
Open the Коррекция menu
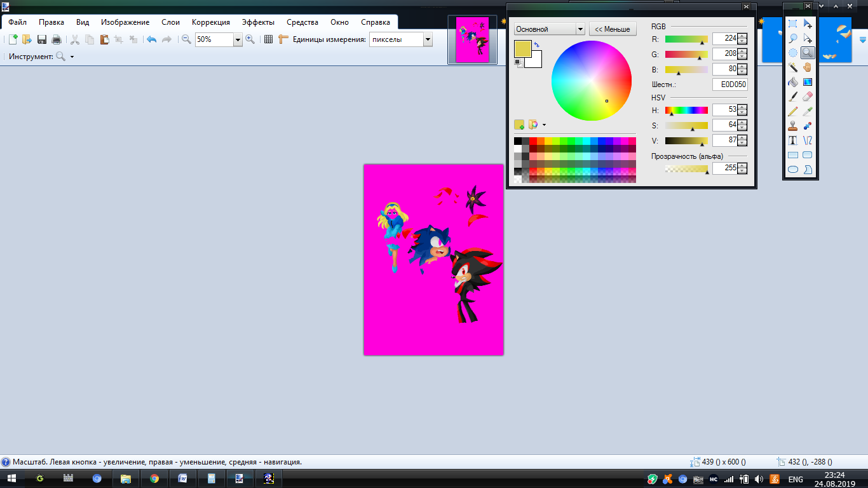pos(211,22)
